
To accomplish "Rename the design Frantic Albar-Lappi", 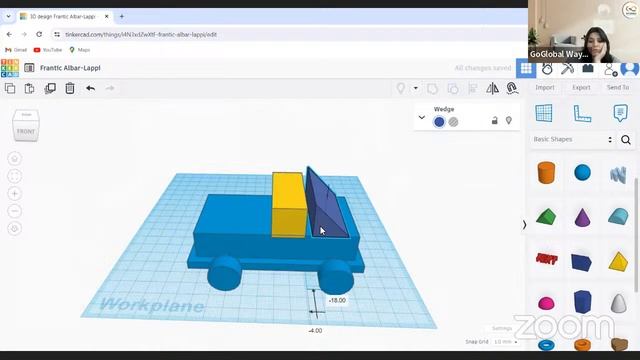I will [70, 68].
